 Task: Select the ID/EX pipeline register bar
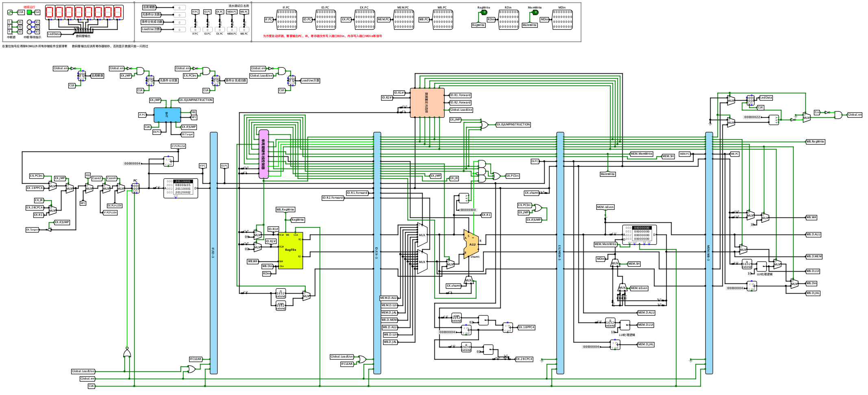377,253
